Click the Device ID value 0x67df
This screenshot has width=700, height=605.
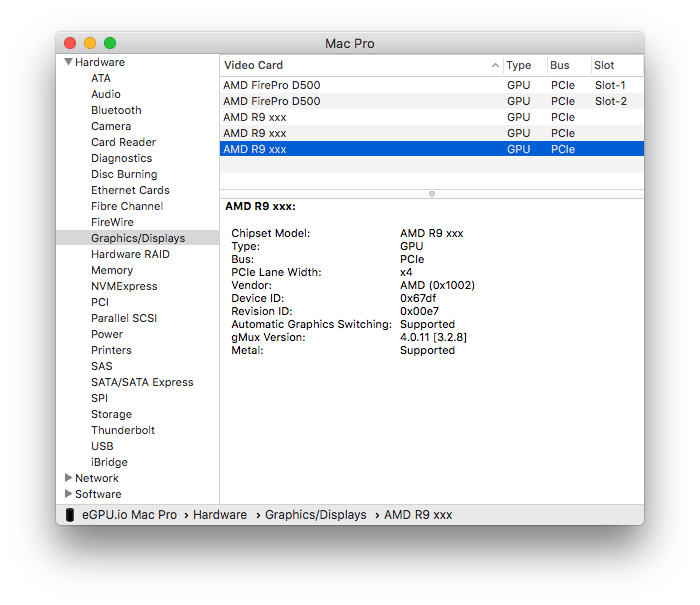click(418, 298)
